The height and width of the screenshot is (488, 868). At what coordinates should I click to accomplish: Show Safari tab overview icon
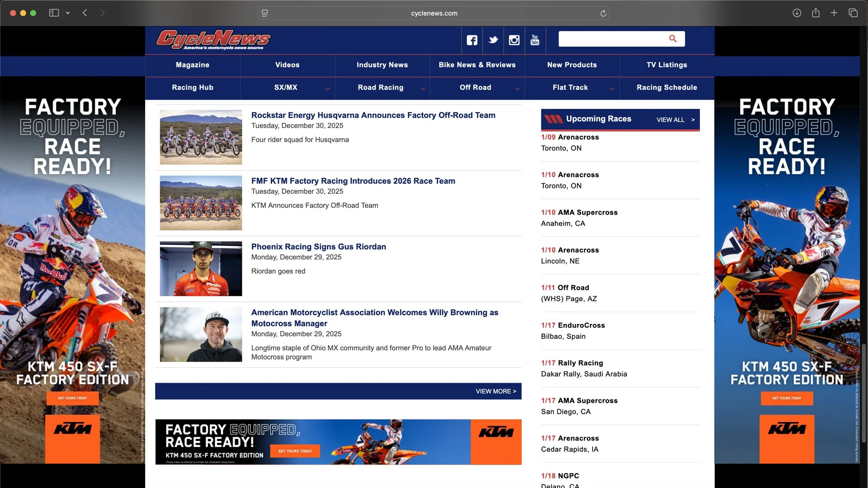tap(853, 13)
